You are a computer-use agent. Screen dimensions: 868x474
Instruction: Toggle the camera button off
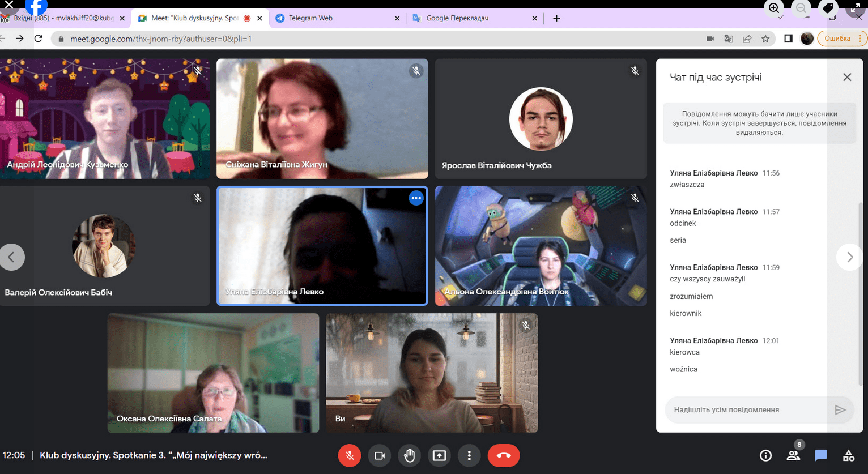pyautogui.click(x=380, y=455)
